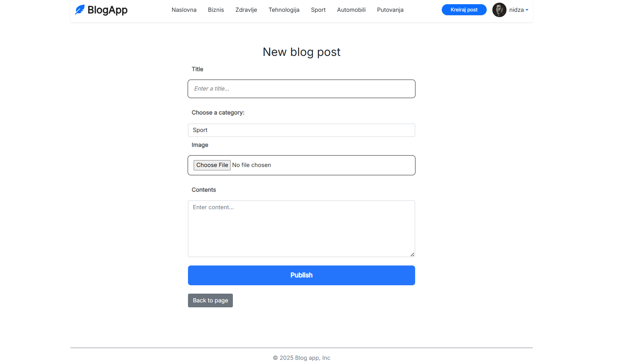Click the Choose File button

tap(212, 165)
